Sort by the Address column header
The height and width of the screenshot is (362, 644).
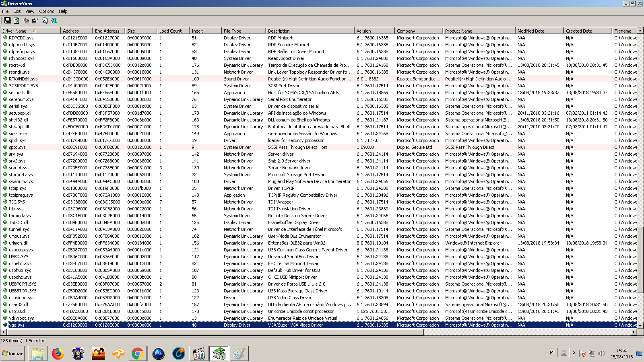(x=76, y=31)
